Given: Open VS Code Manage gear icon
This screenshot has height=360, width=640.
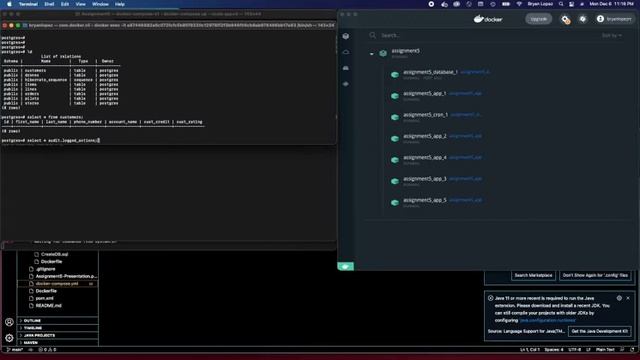Looking at the screenshot, I should pos(9,338).
